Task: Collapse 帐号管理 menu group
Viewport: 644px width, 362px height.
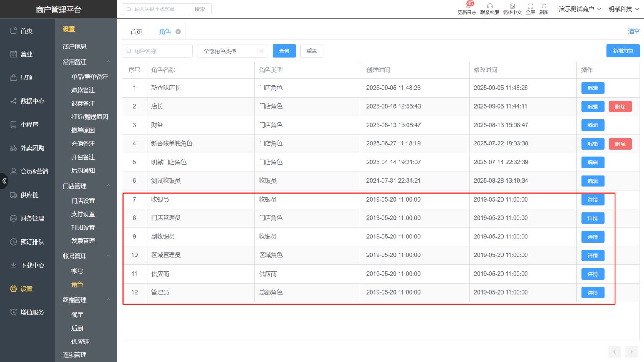Action: pyautogui.click(x=108, y=256)
